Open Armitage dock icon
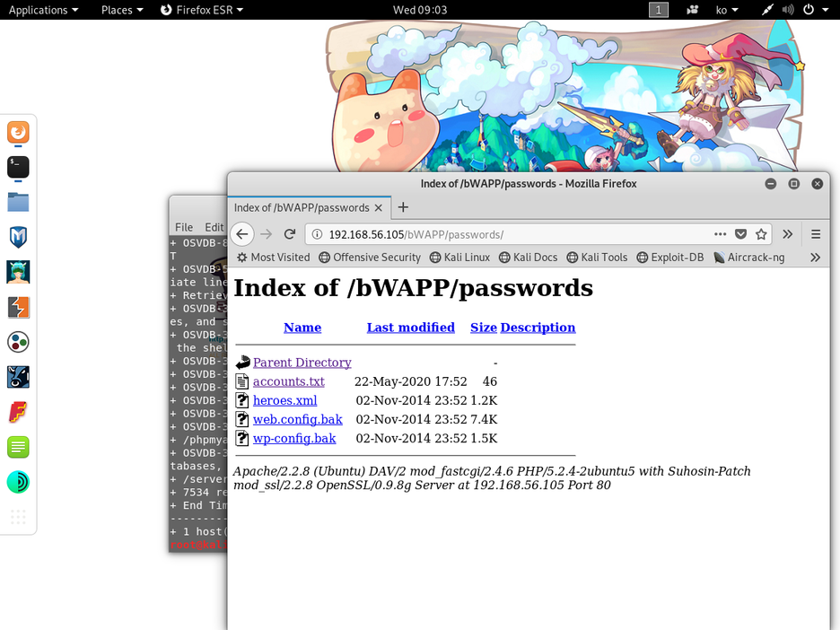This screenshot has width=840, height=630. point(18,272)
